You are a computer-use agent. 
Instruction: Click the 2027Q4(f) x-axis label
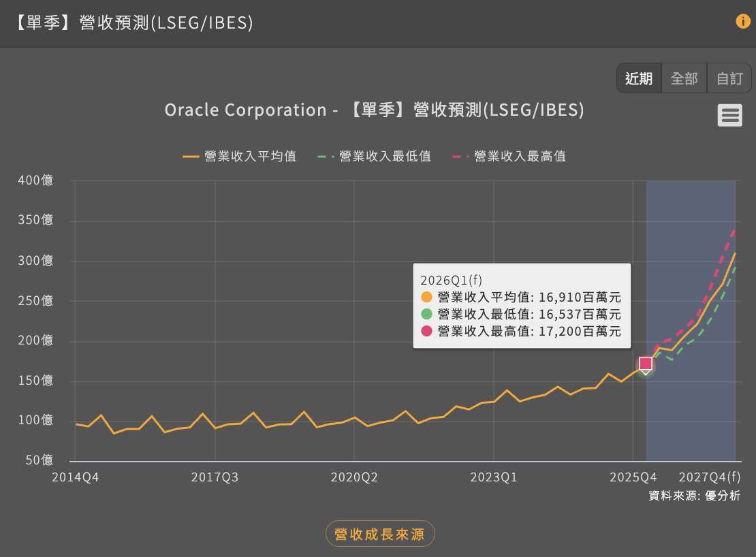click(710, 477)
